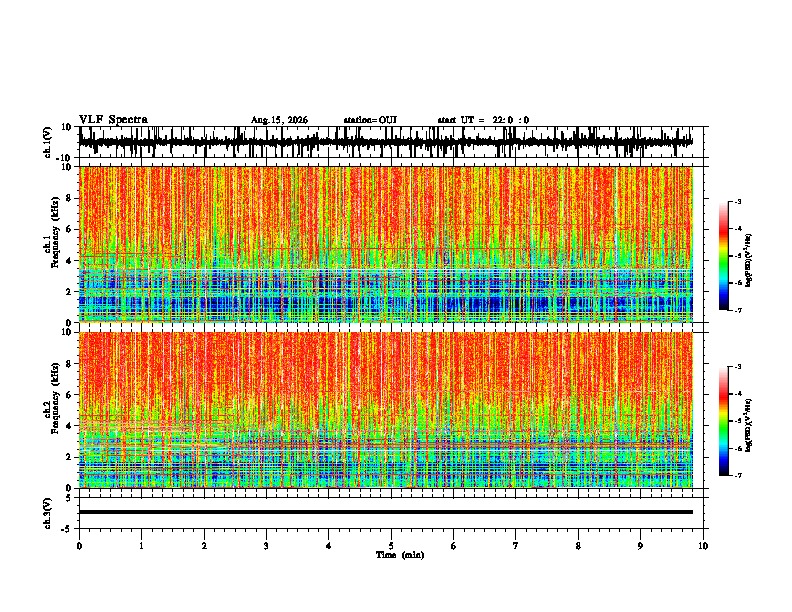Click the ch.1 voltage waveform trace

coord(385,141)
